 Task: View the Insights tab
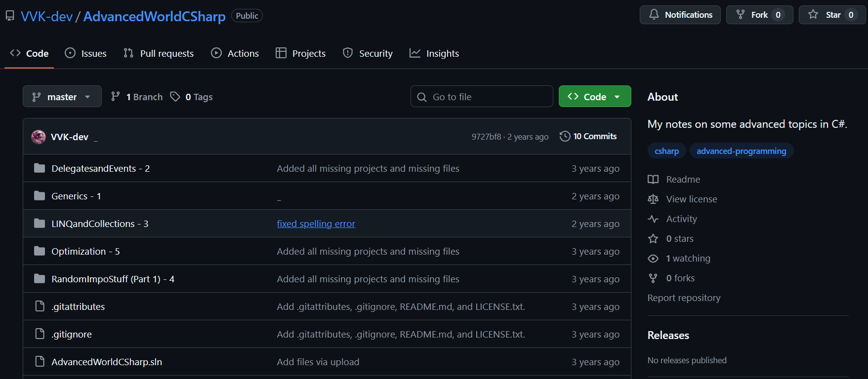(x=434, y=53)
